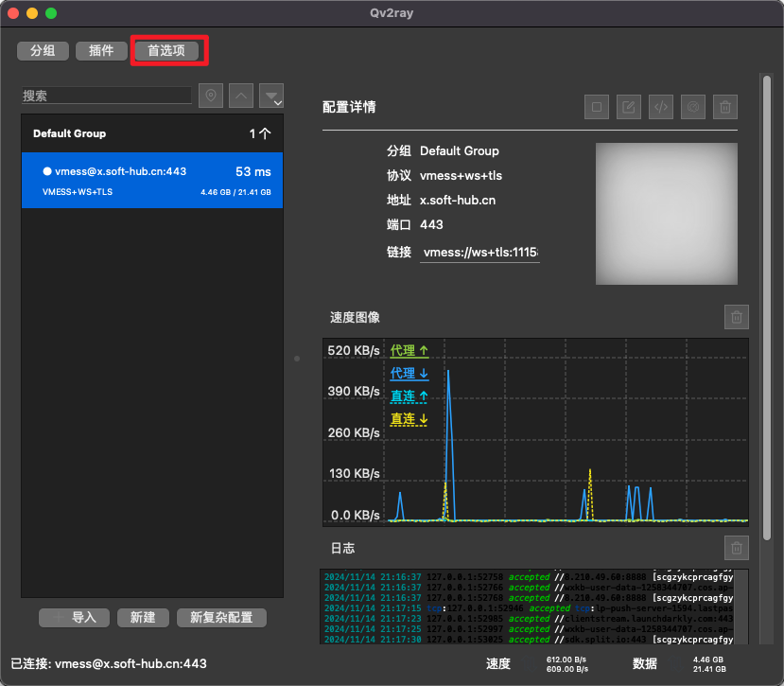784x686 pixels.
Task: Click the green zoom window button
Action: [51, 13]
